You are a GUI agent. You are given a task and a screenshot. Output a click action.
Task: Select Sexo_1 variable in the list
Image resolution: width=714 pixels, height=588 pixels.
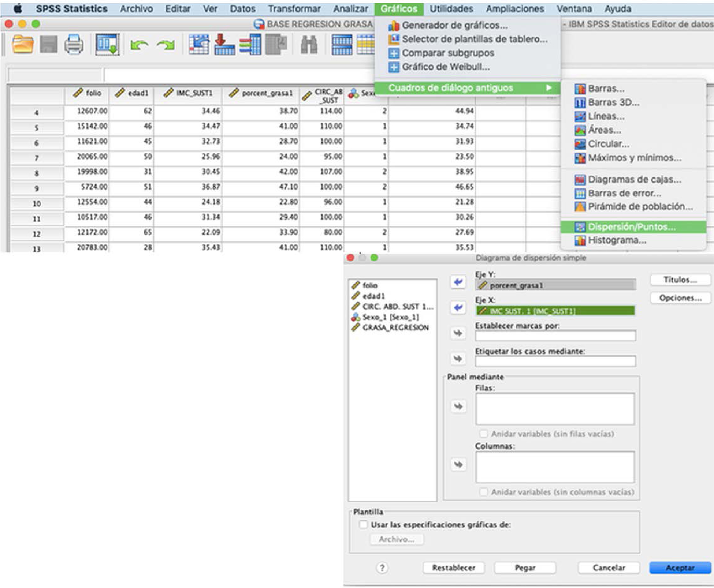pyautogui.click(x=385, y=317)
